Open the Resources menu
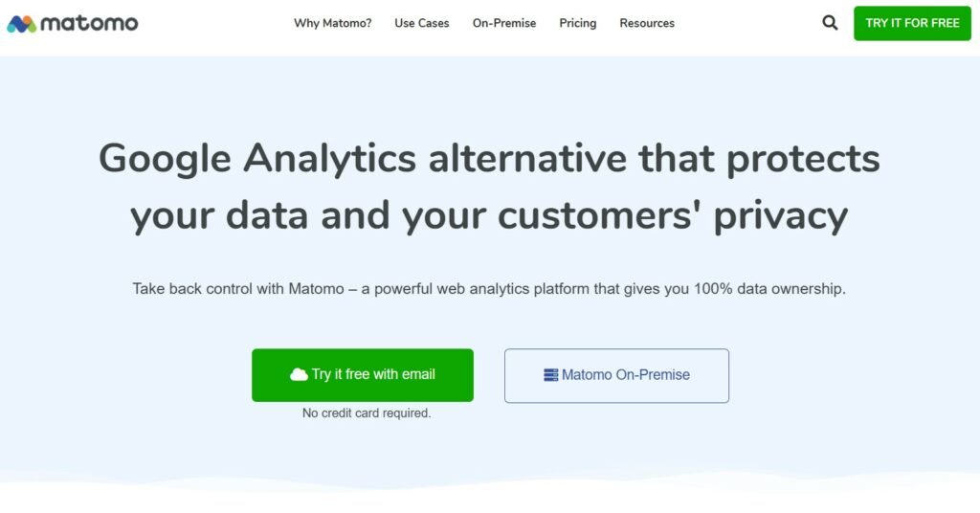Viewport: 980px width, 513px height. tap(647, 23)
